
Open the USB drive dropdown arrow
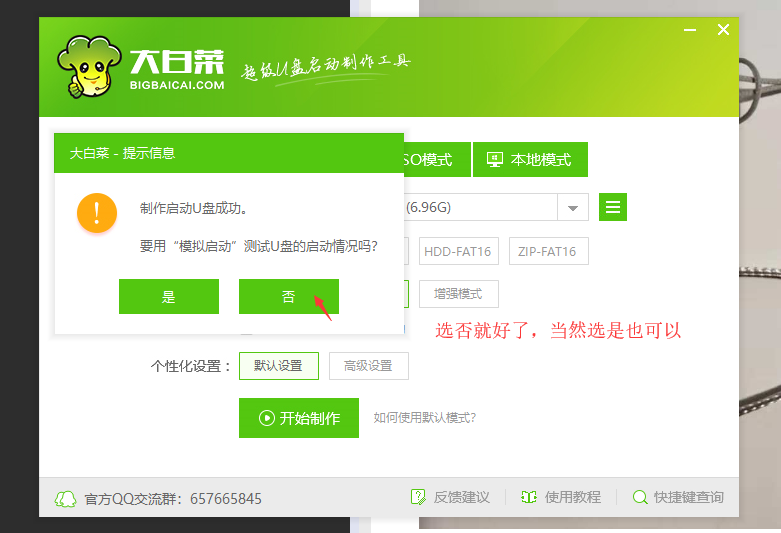[x=573, y=207]
